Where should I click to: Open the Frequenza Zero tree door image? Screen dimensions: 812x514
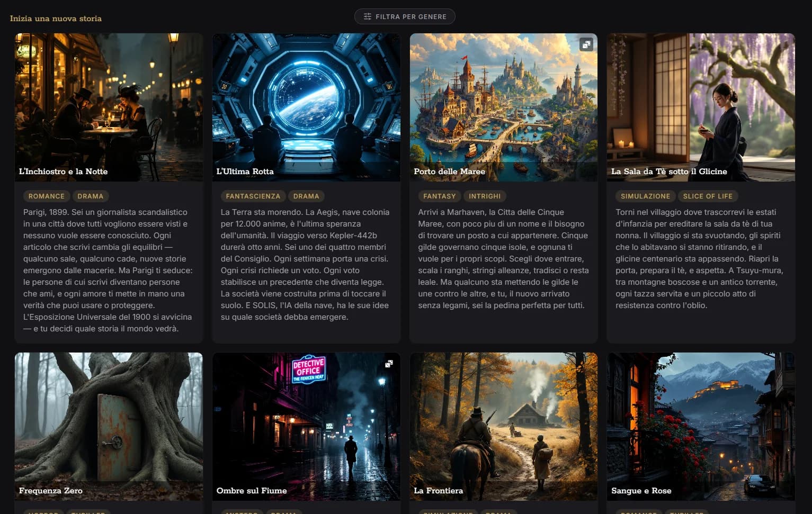click(x=109, y=427)
